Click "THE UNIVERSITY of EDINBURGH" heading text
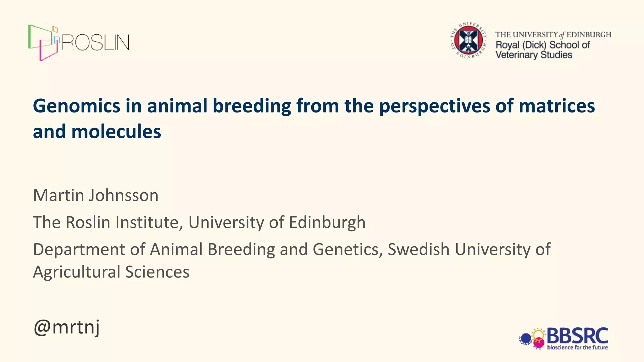The width and height of the screenshot is (644, 362). pos(553,35)
